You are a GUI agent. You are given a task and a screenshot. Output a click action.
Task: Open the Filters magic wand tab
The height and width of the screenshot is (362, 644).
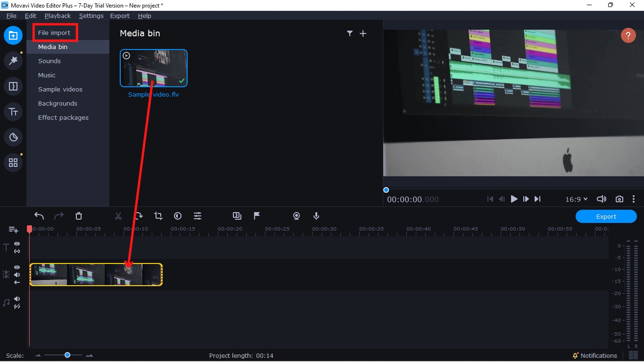click(13, 61)
